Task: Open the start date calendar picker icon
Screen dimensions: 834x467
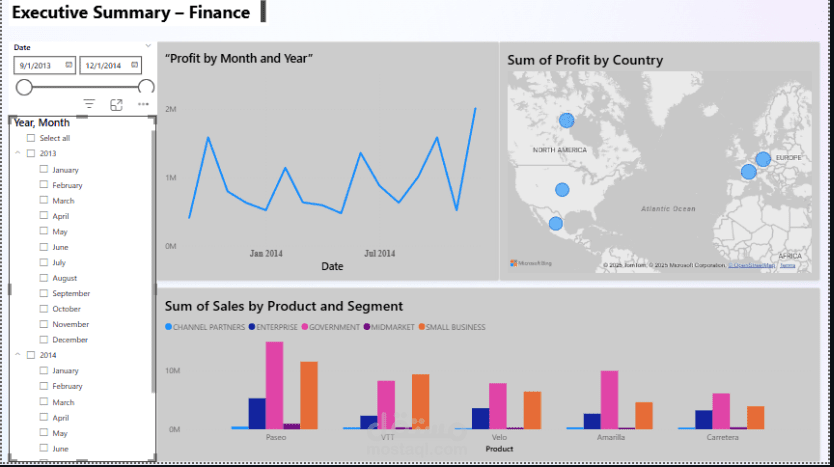Action: [x=69, y=65]
